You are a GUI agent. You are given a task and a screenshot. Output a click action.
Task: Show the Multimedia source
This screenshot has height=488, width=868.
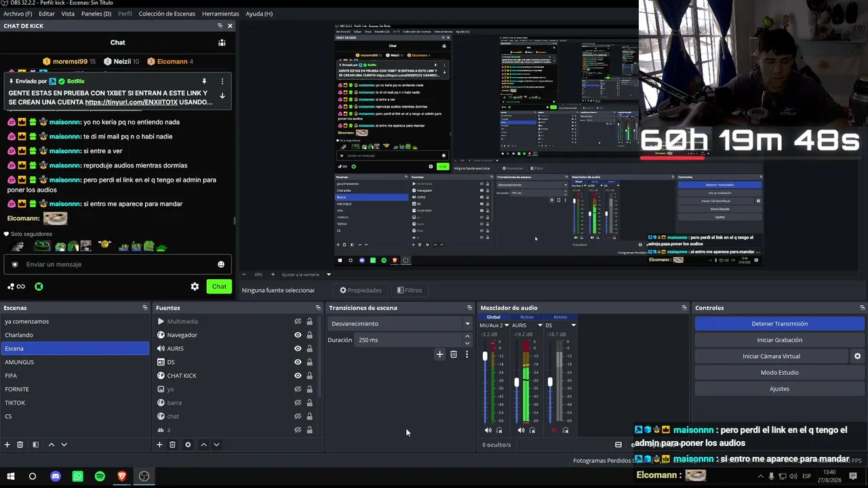[x=298, y=321]
